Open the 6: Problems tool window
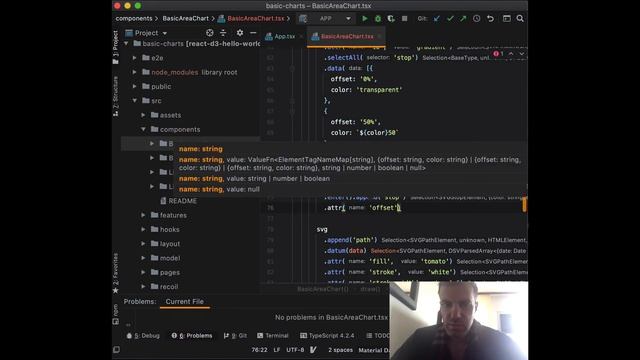Image resolution: width=640 pixels, height=360 pixels. [192, 336]
